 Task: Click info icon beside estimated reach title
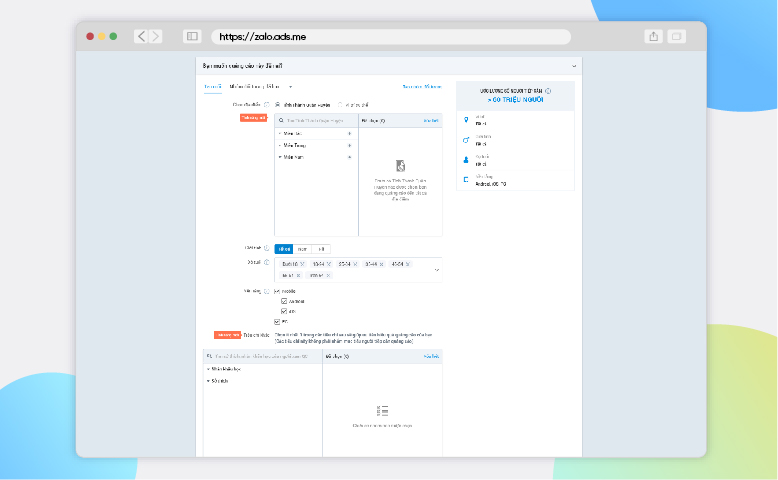click(548, 91)
